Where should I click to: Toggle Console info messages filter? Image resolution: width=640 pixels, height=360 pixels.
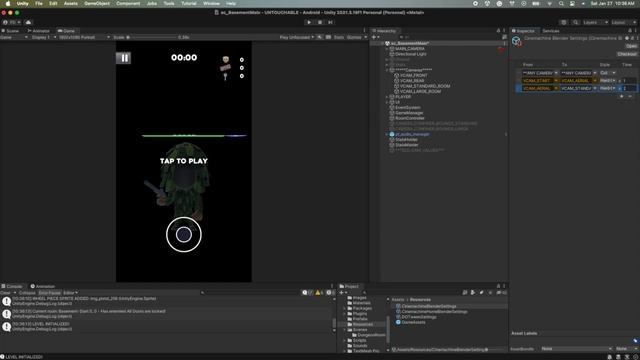tap(307, 293)
